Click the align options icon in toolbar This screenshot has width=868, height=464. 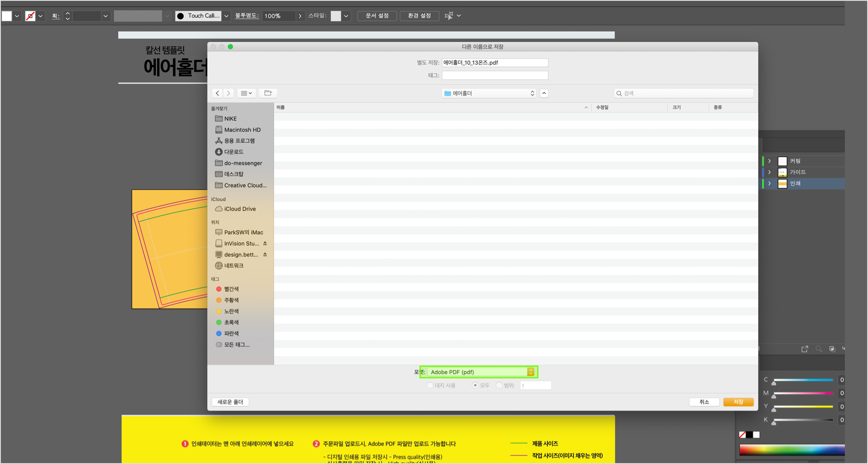click(449, 16)
